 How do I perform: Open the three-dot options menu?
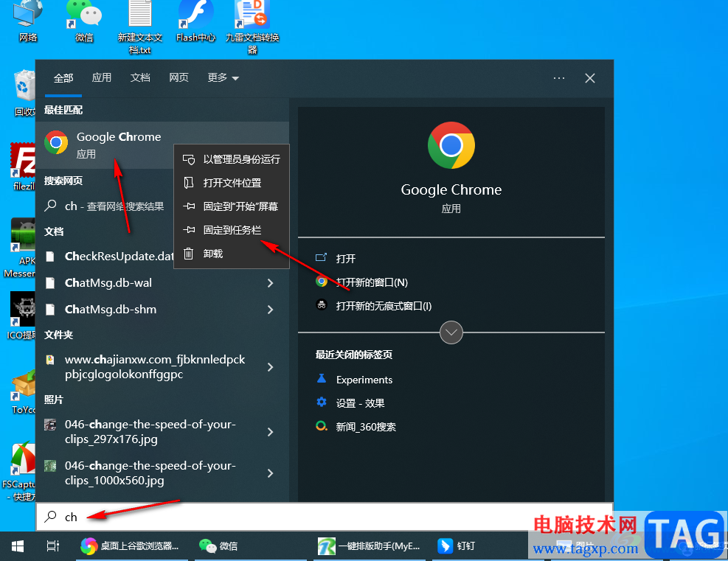[559, 78]
